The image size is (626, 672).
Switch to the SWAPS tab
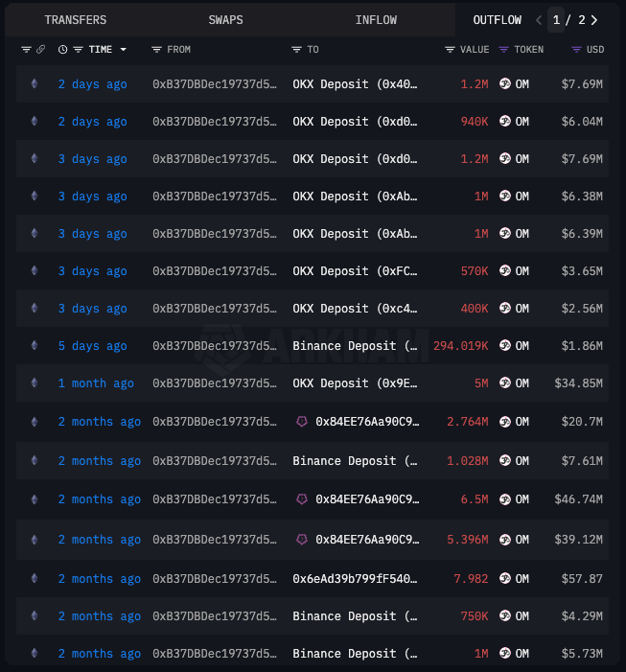225,19
